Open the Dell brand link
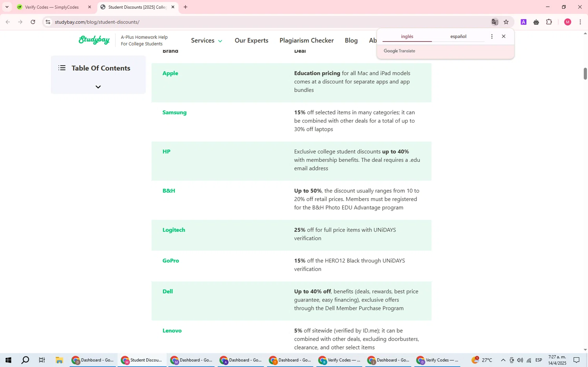 (168, 291)
